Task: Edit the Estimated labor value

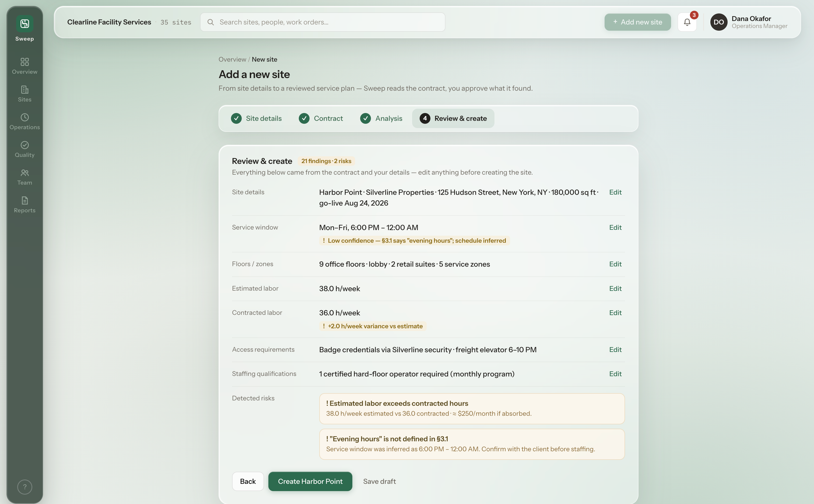Action: point(615,288)
